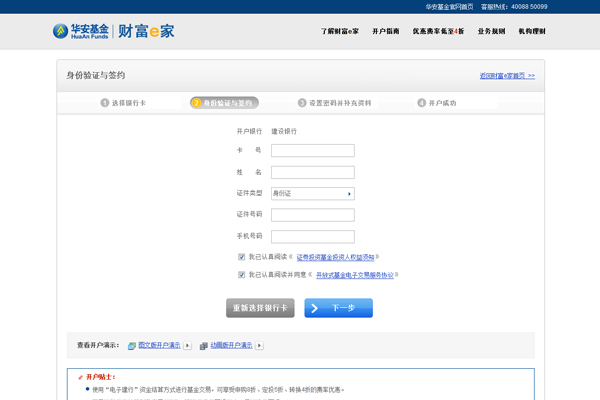This screenshot has width=600, height=400.
Task: Toggle the 我已认真阅读并同意 service agreement checkbox
Action: (242, 274)
